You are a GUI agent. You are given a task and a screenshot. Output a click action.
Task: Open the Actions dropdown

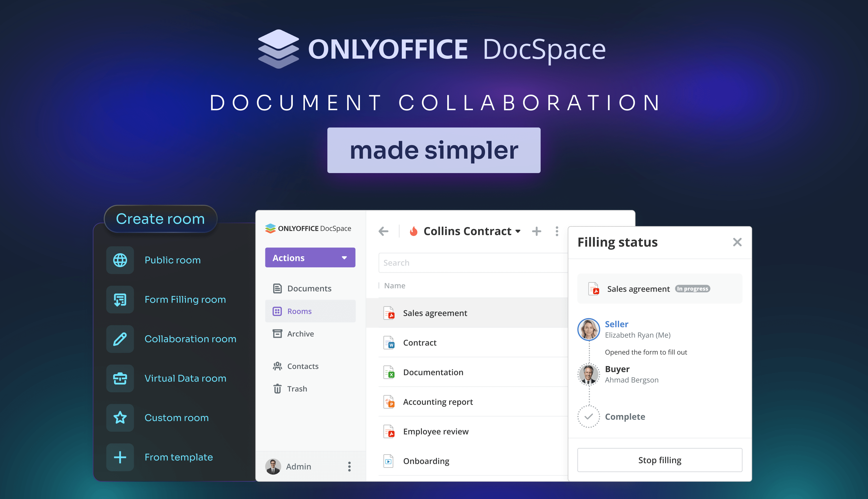tap(310, 257)
